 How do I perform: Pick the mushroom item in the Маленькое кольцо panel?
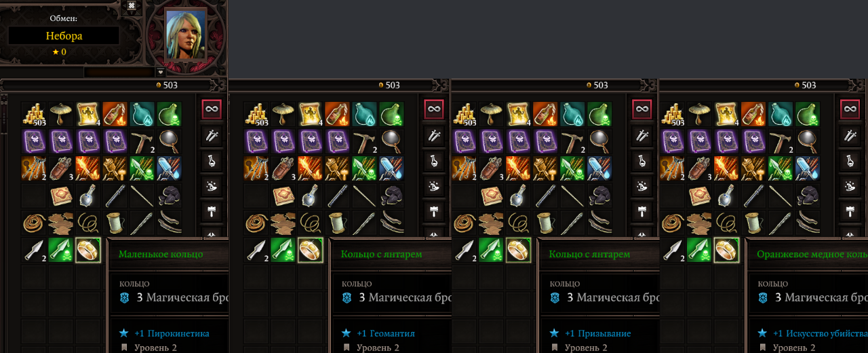[x=61, y=113]
